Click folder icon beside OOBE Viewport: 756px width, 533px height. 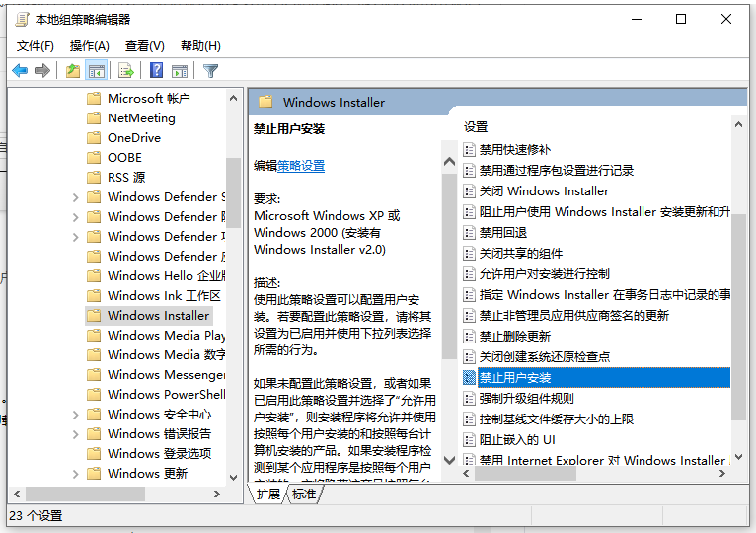coord(94,158)
